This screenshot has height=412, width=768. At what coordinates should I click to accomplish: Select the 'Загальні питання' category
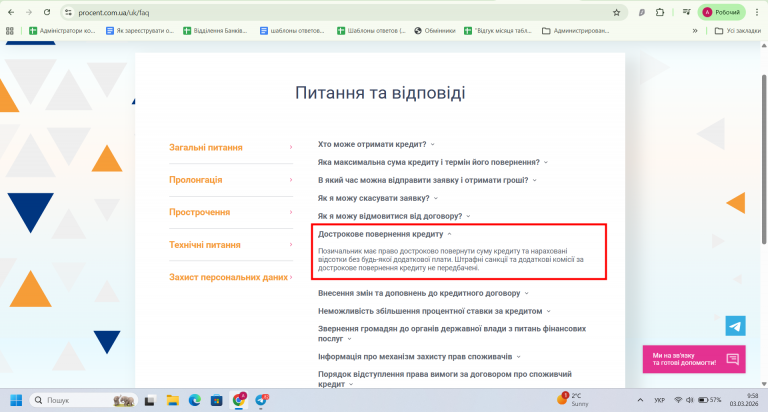[x=231, y=147]
